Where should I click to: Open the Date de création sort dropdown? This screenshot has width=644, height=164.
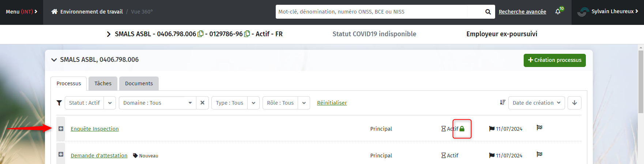coord(536,103)
